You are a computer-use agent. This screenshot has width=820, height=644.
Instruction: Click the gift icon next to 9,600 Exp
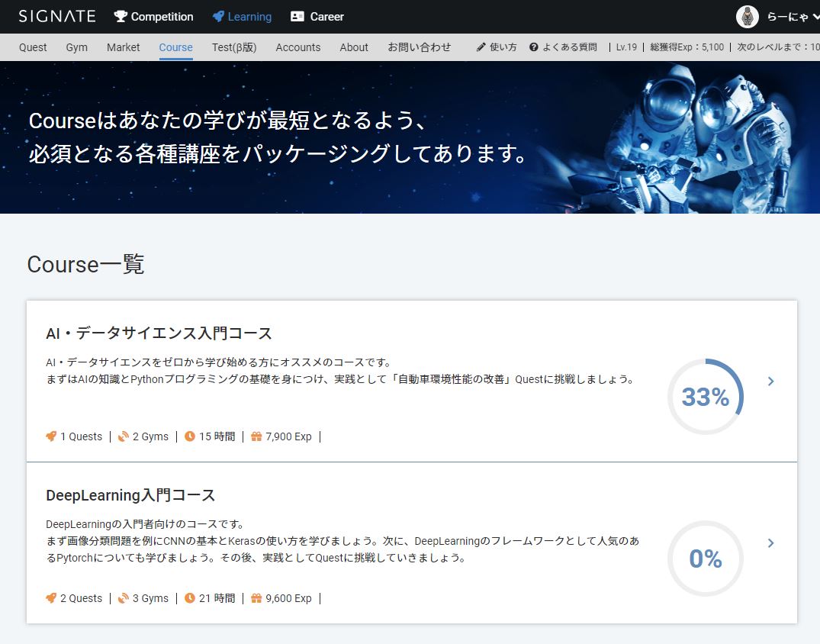tap(256, 598)
